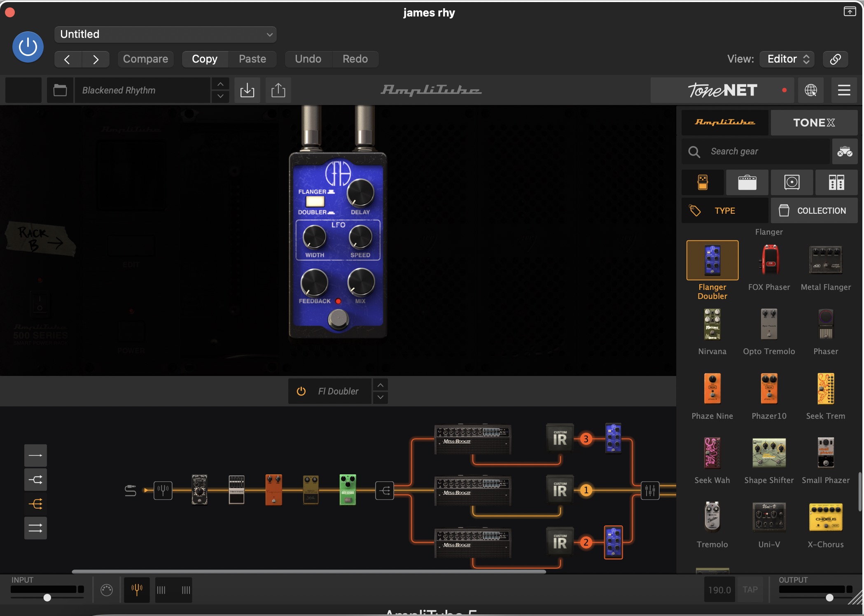Select the amplifier category icon
This screenshot has width=864, height=616.
(747, 182)
